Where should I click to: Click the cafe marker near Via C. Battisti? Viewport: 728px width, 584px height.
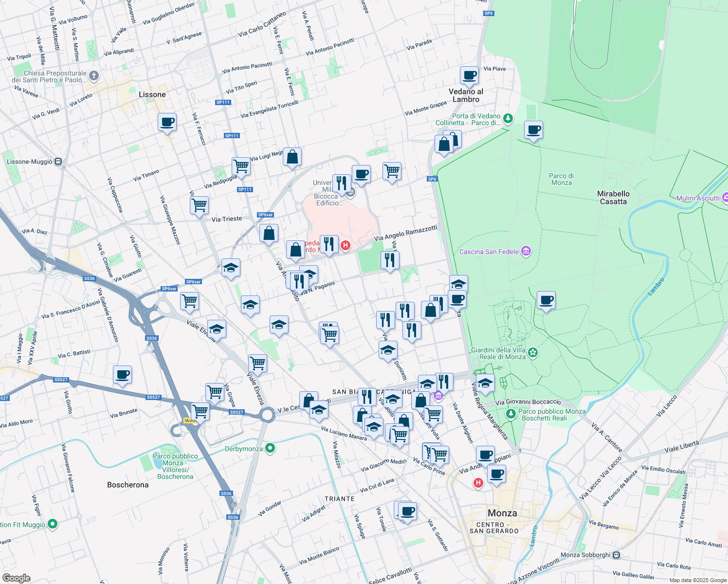tap(122, 375)
